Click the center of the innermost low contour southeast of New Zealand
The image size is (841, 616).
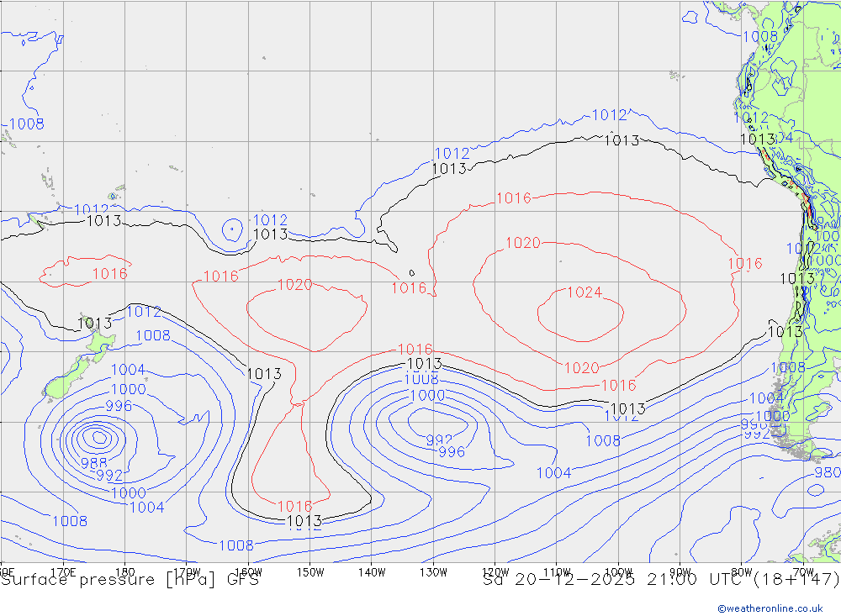coord(99,438)
